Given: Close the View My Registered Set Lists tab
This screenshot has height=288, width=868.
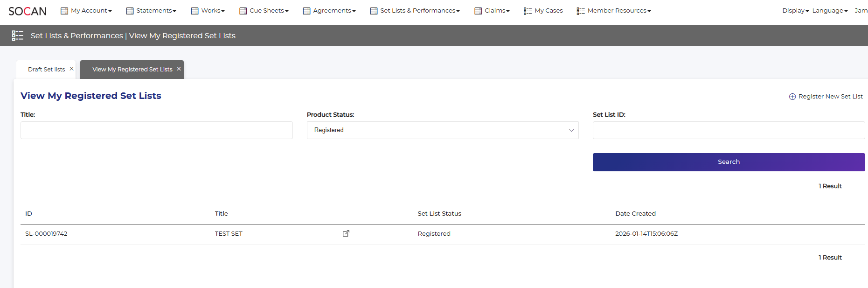Looking at the screenshot, I should pyautogui.click(x=179, y=69).
